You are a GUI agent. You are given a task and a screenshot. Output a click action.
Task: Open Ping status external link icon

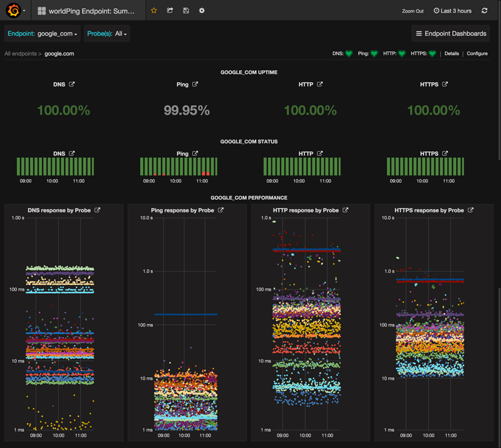pos(195,154)
